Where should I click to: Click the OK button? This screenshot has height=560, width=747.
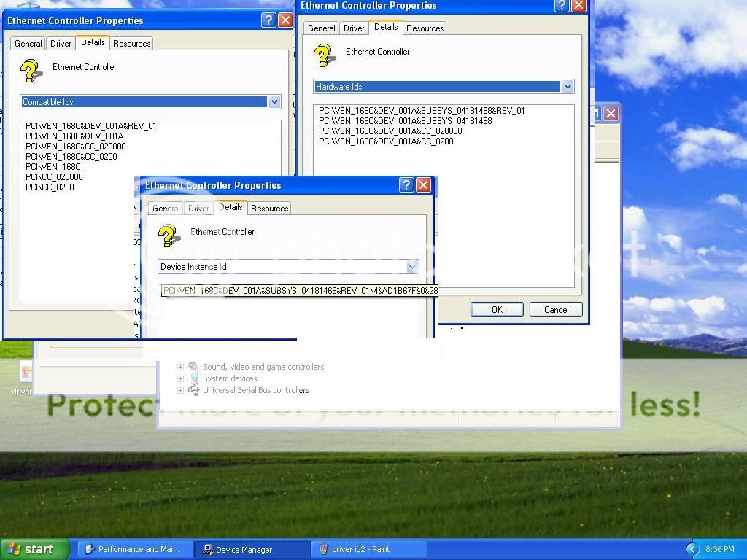[496, 309]
